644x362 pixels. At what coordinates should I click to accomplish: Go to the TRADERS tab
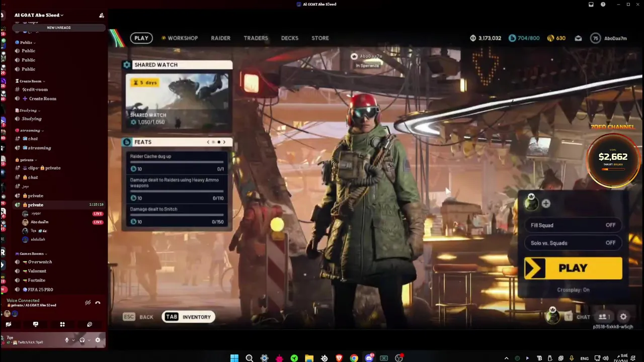point(256,38)
